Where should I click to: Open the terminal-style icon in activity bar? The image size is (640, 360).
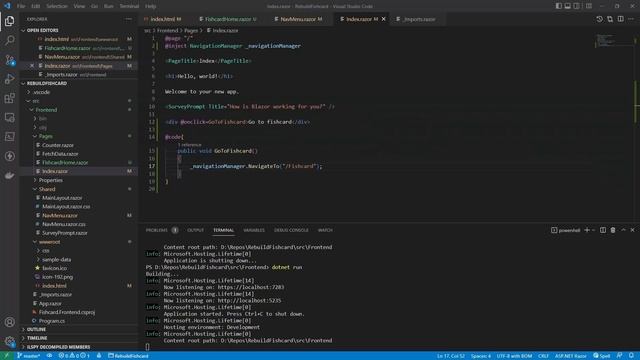9,137
